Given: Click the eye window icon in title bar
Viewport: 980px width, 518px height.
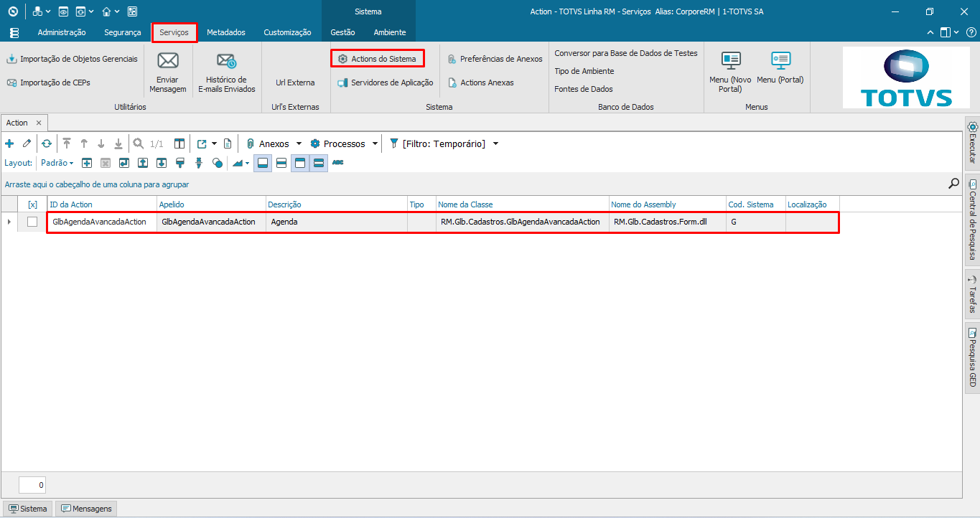Looking at the screenshot, I should pyautogui.click(x=62, y=11).
